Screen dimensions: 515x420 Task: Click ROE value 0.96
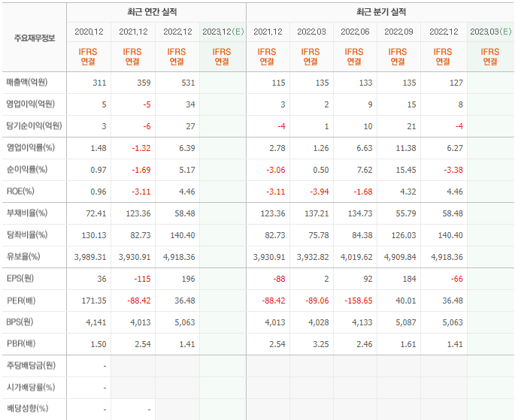pos(98,192)
